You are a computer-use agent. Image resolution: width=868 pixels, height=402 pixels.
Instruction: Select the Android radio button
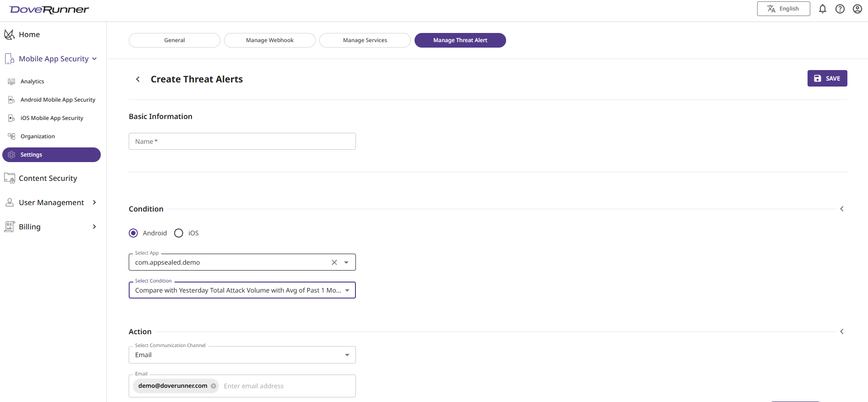click(x=133, y=233)
